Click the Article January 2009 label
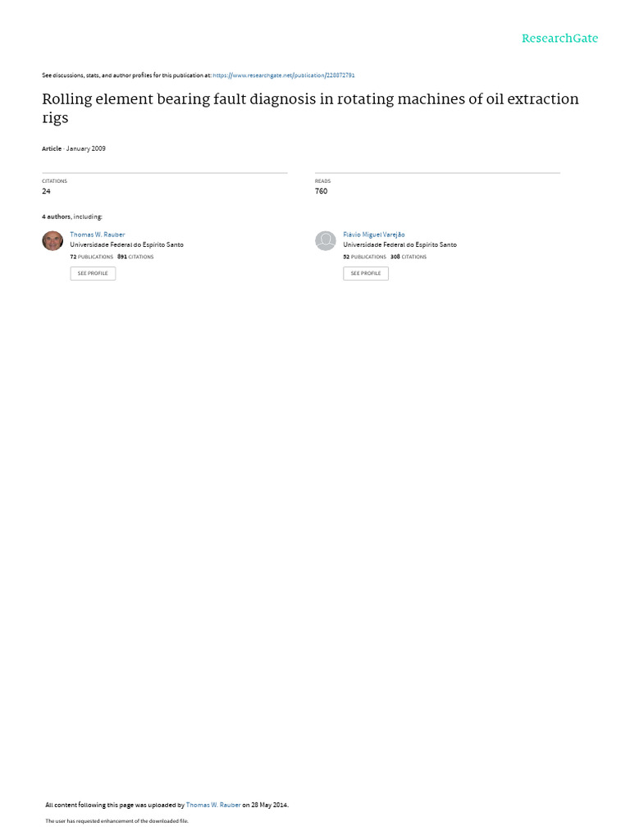 (x=74, y=148)
